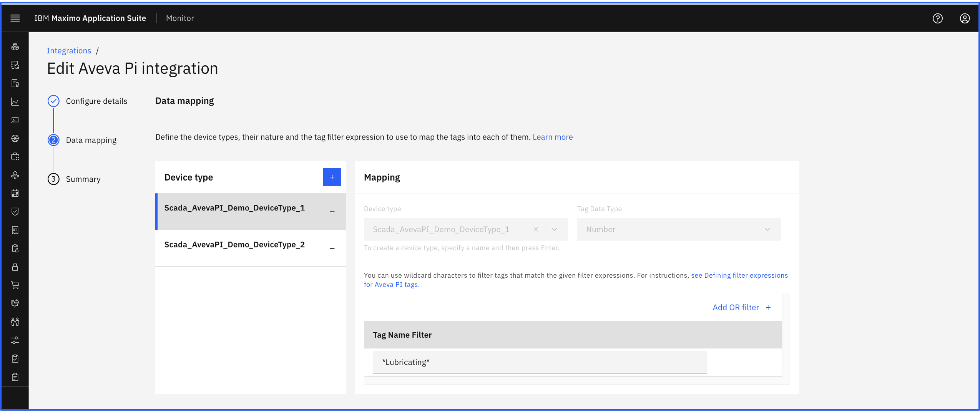The image size is (980, 411).
Task: Open the hamburger navigation menu
Action: [x=15, y=18]
